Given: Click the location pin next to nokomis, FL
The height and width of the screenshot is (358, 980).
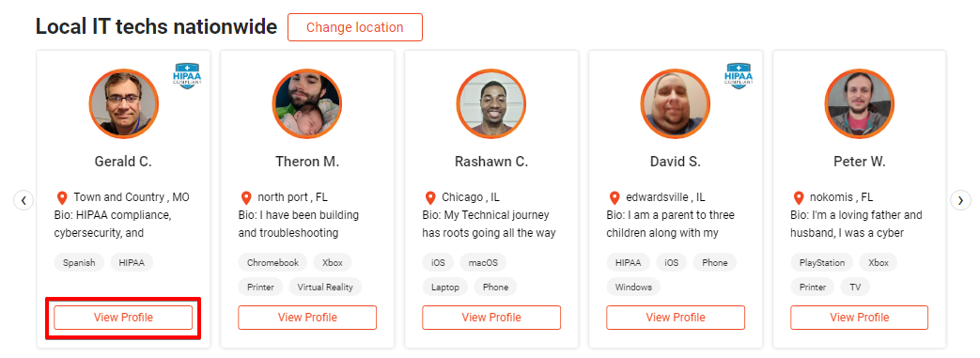Looking at the screenshot, I should tap(798, 198).
